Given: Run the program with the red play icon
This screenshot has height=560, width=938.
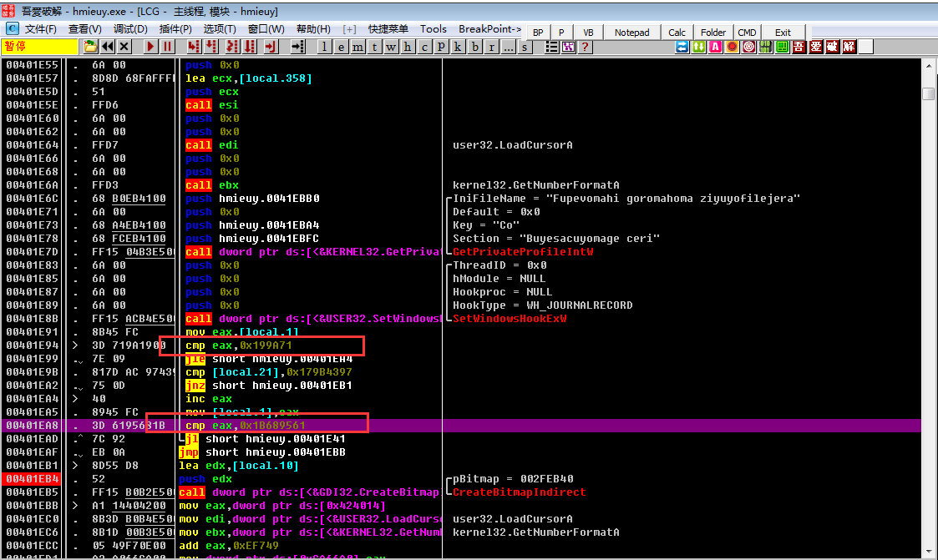Looking at the screenshot, I should (150, 47).
